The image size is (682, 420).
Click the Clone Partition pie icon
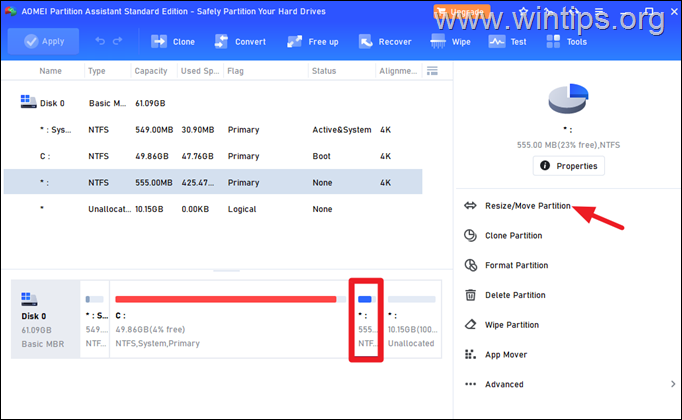(x=470, y=235)
